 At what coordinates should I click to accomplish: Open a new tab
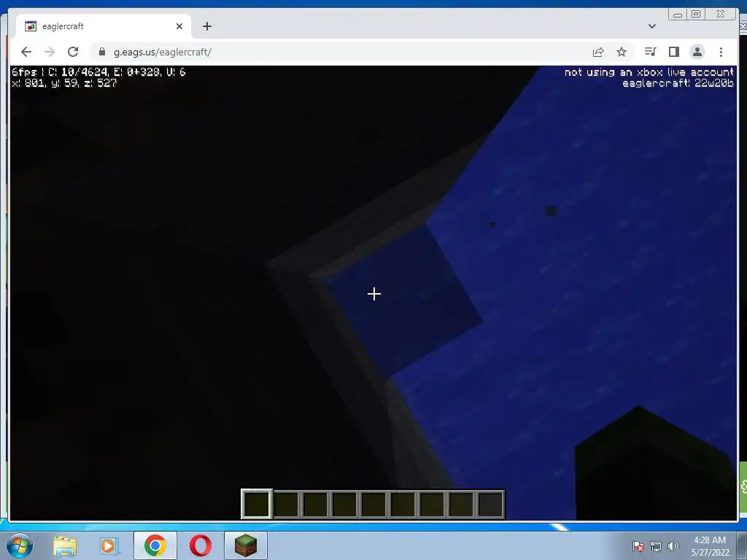click(x=206, y=26)
